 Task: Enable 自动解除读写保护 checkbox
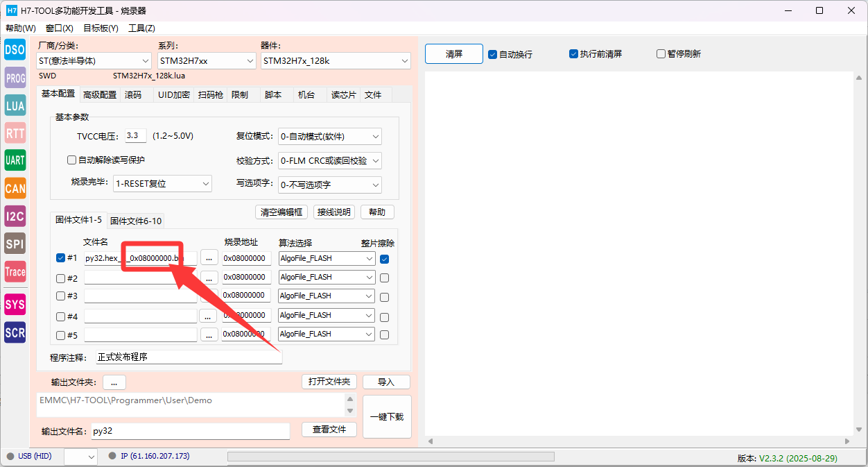(71, 160)
